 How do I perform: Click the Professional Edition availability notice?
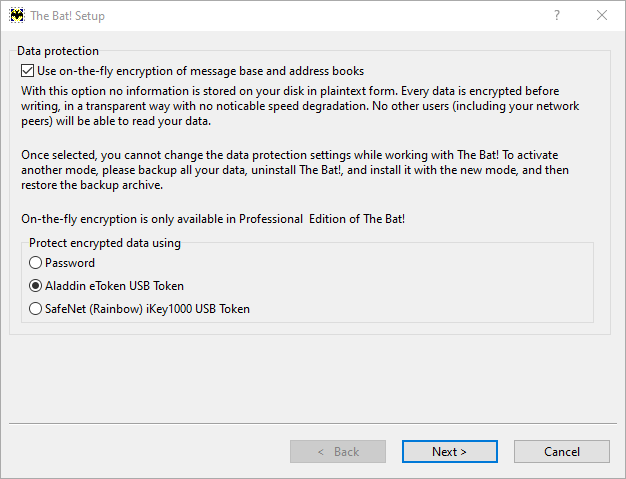click(213, 219)
